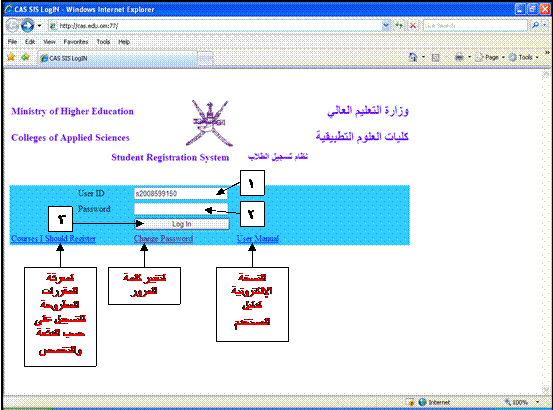Screen dimensions: 553x410
Task: Open the recent pages dropdown beside Forward
Action: coord(39,26)
